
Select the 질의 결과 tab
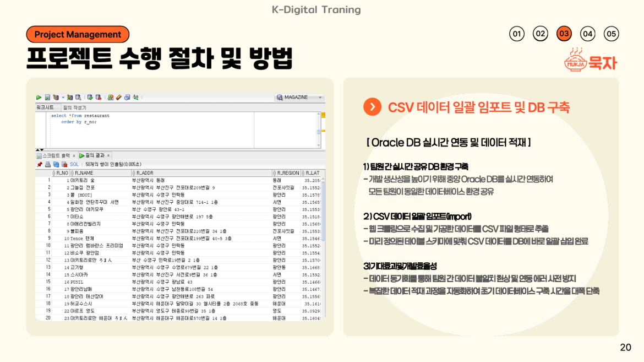pos(95,155)
